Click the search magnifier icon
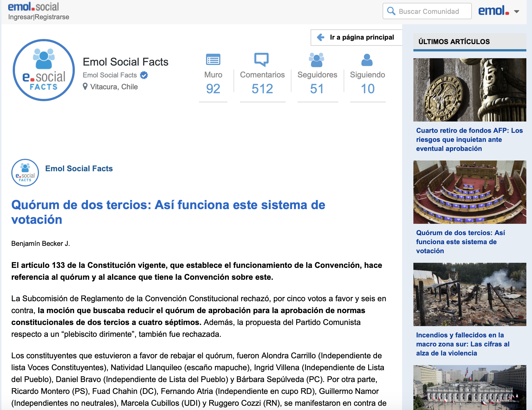This screenshot has width=532, height=410. (x=391, y=11)
